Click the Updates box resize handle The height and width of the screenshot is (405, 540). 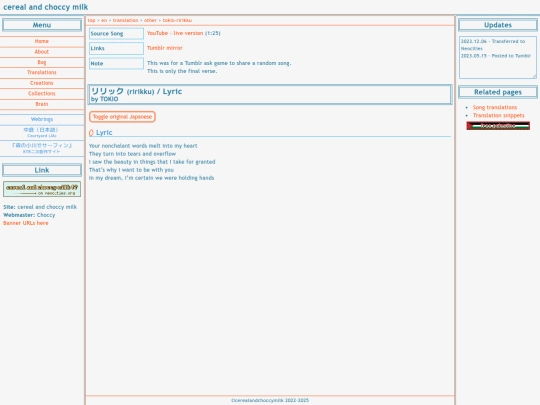click(x=534, y=76)
